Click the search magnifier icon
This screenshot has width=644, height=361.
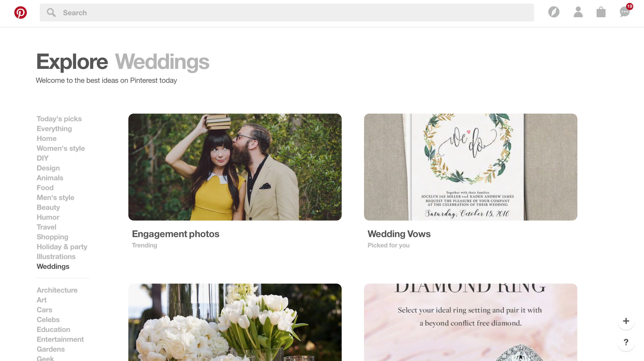coord(51,13)
